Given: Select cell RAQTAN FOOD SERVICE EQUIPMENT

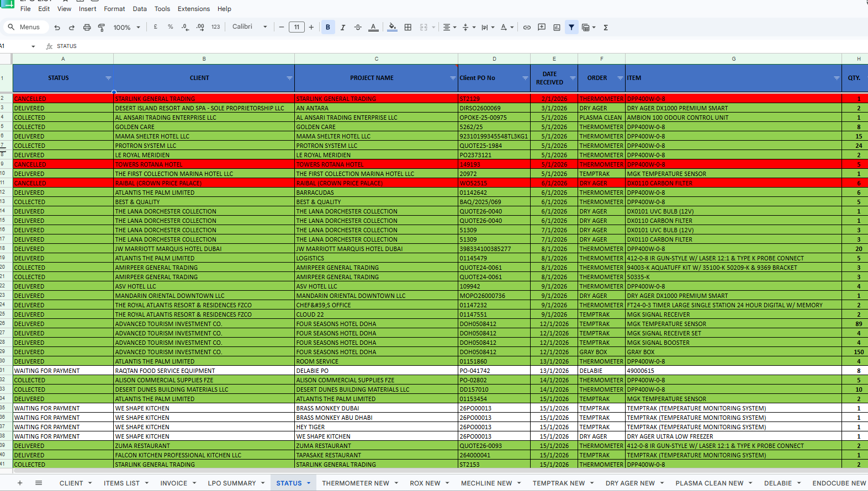Looking at the screenshot, I should click(204, 371).
